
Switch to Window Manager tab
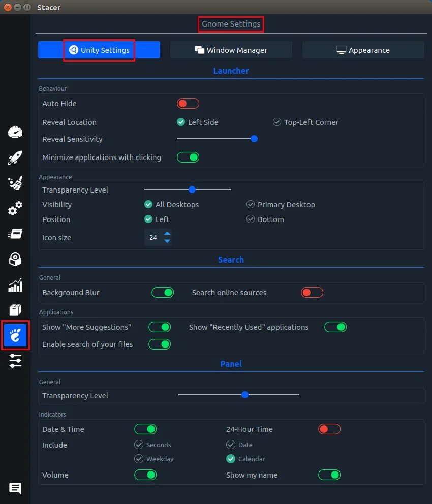pyautogui.click(x=231, y=50)
